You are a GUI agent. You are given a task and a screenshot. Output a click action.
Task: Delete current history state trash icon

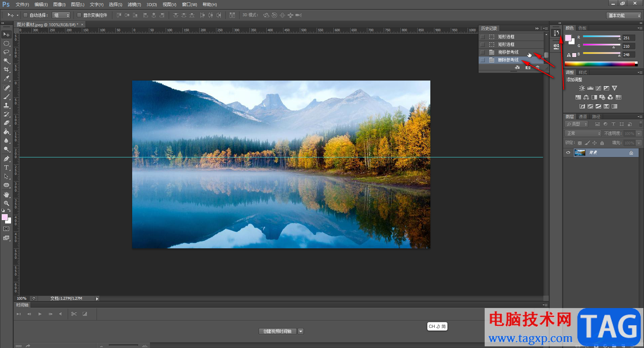point(538,67)
